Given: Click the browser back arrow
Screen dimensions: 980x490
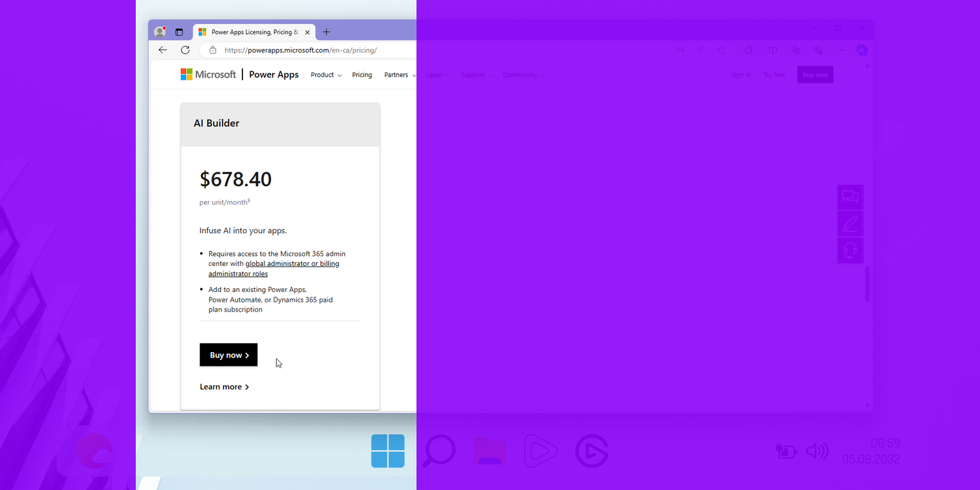Looking at the screenshot, I should tap(163, 50).
